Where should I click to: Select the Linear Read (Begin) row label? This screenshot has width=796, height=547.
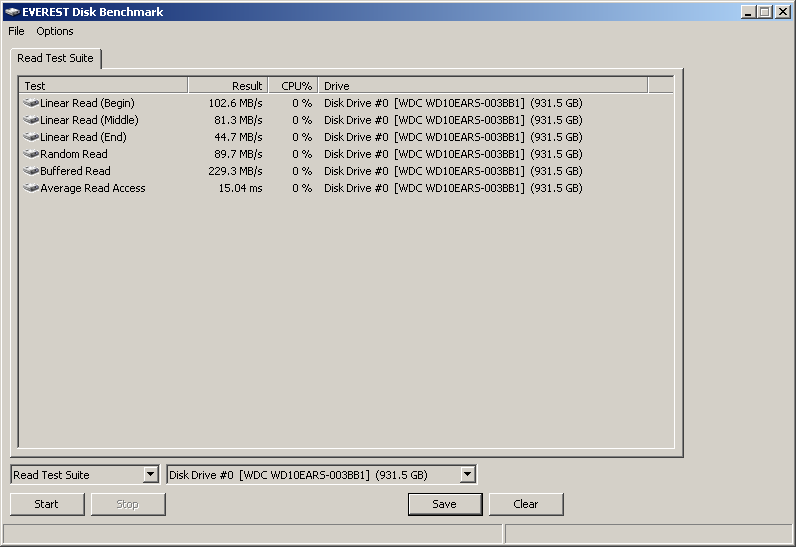[x=87, y=103]
